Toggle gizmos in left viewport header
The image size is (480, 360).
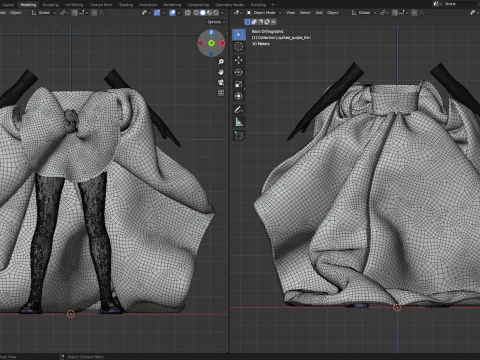click(x=157, y=13)
